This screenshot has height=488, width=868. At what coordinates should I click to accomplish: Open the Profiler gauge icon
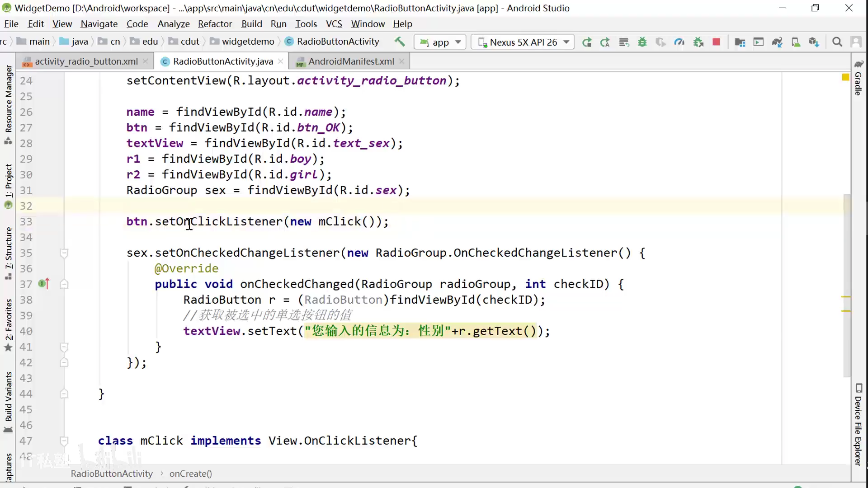pyautogui.click(x=679, y=42)
